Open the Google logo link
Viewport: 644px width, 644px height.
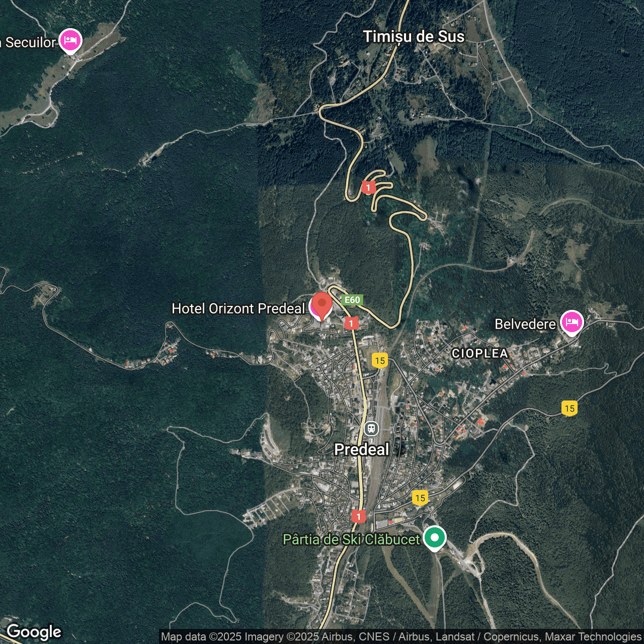tap(34, 632)
